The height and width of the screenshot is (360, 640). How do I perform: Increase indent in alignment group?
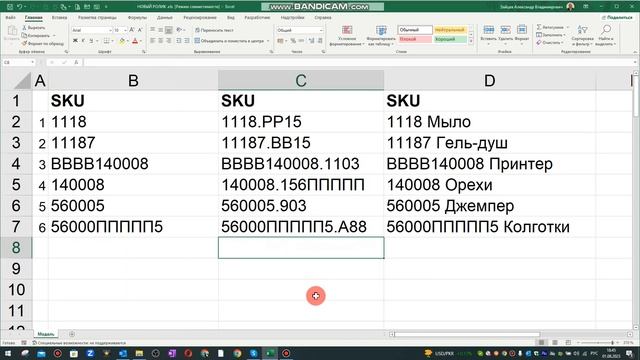[x=187, y=41]
